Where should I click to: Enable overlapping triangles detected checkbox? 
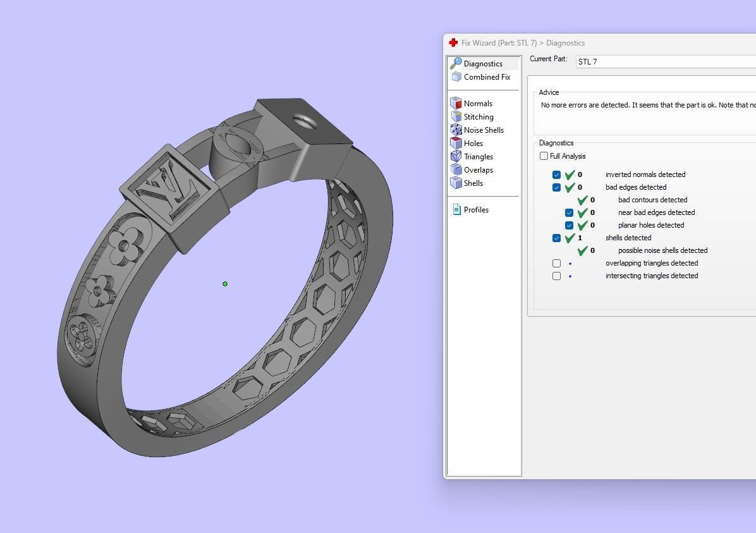(556, 264)
